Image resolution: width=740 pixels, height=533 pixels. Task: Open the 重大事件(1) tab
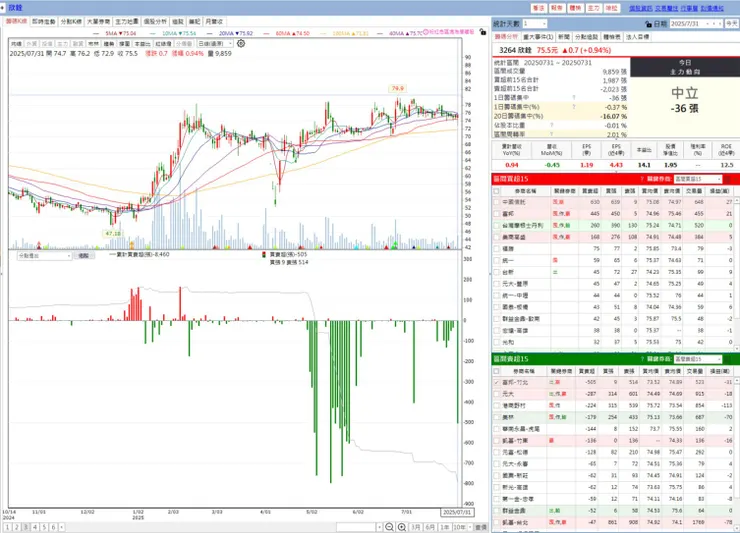(x=538, y=37)
